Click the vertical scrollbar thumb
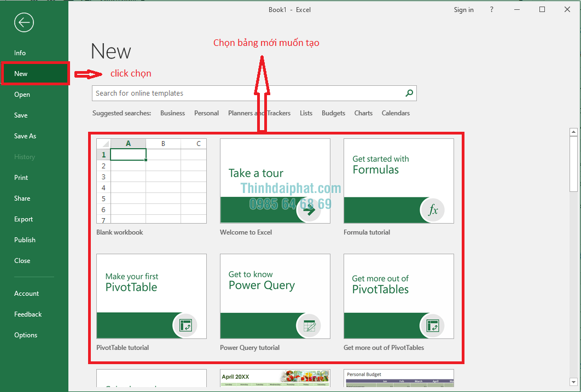 coord(573,164)
